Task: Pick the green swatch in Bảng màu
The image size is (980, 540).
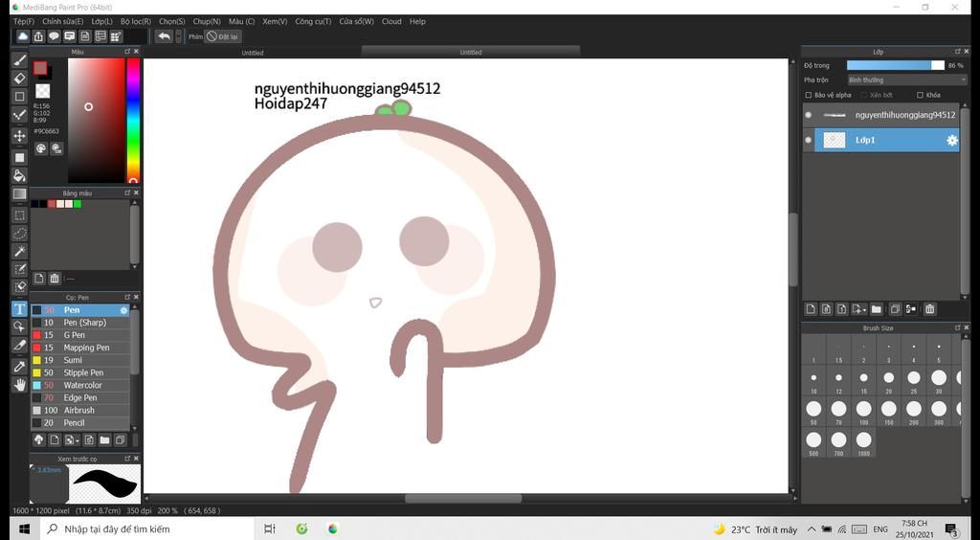Action: [78, 204]
